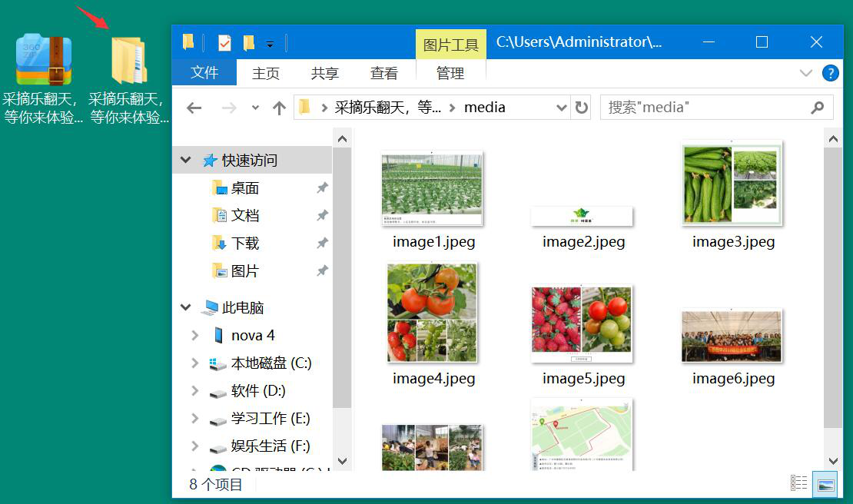Image resolution: width=853 pixels, height=504 pixels.
Task: Click the folder icon in title bar
Action: coord(188,41)
